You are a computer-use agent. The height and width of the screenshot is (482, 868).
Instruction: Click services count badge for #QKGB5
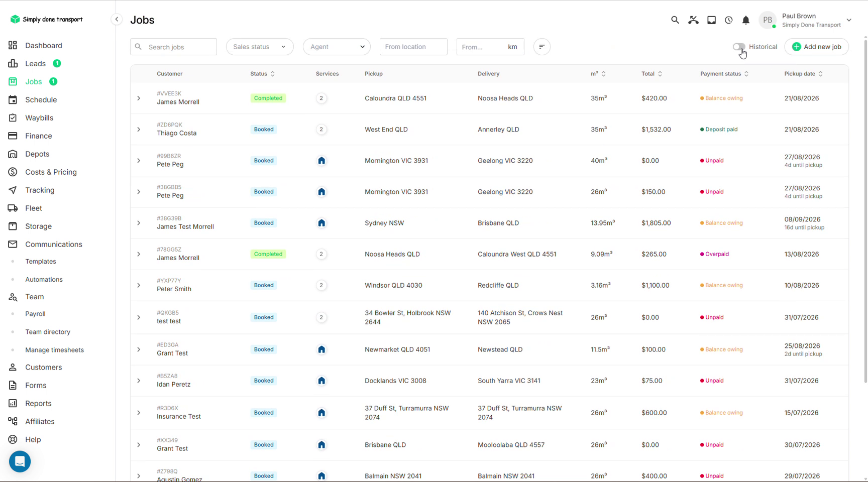pyautogui.click(x=321, y=317)
